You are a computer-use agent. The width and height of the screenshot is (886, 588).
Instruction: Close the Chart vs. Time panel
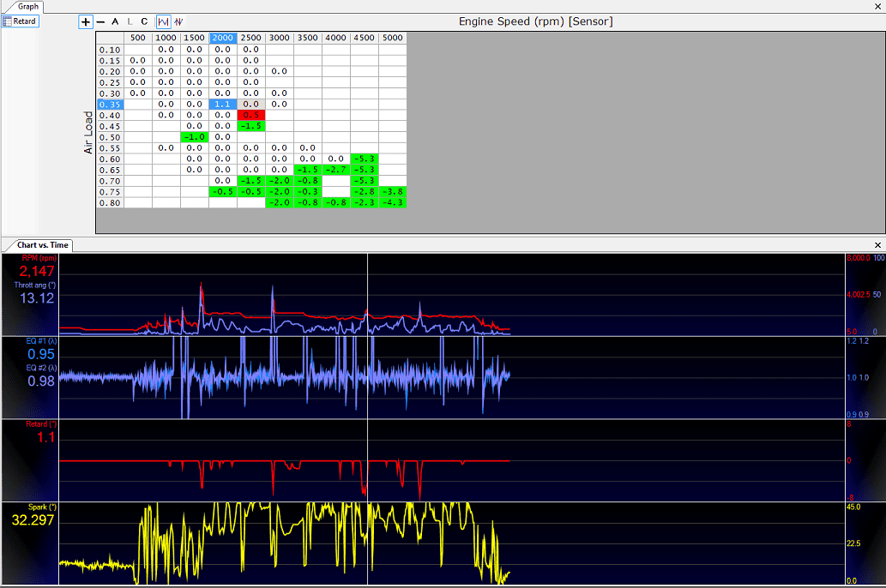[877, 245]
